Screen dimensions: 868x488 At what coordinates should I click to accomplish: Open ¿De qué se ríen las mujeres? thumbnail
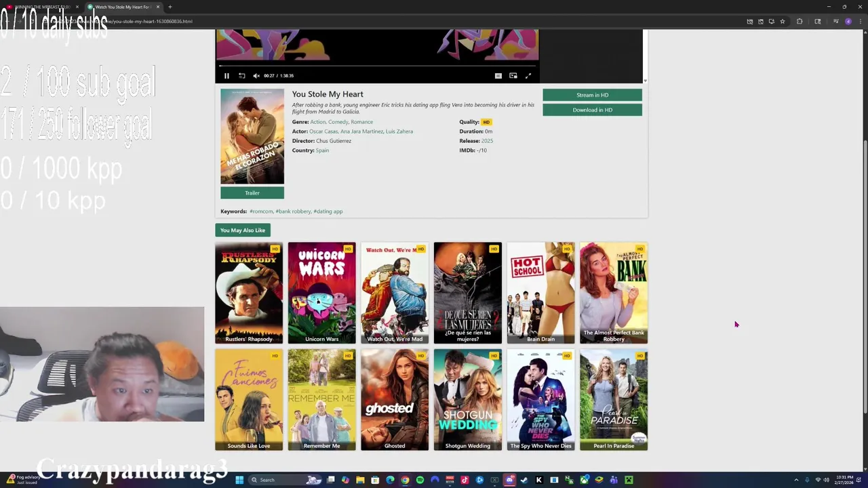468,293
